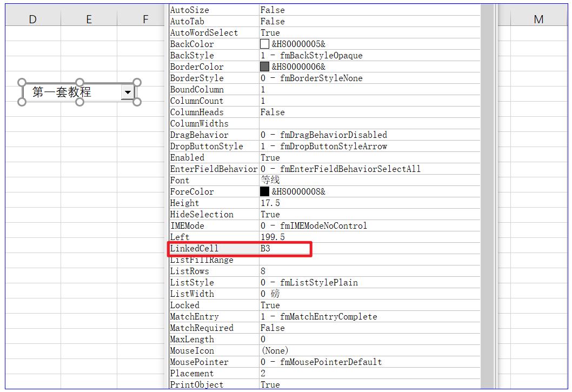This screenshot has height=392, width=572.
Task: Click the top-middle resize handle of combo box
Action: 79,83
